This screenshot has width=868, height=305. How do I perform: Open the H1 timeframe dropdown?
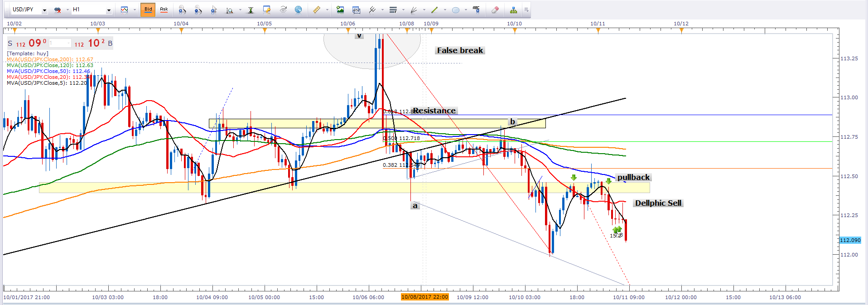[x=109, y=10]
